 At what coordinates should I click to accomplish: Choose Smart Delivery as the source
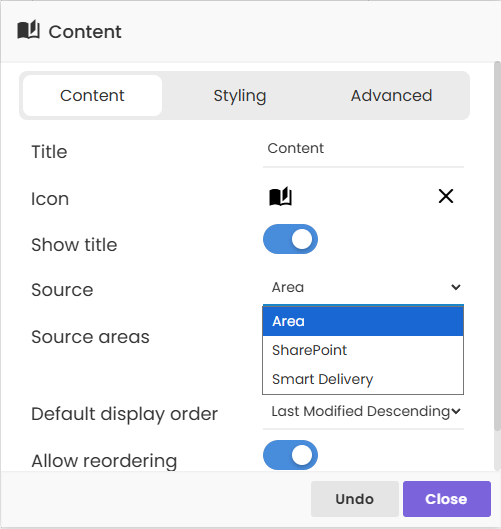(363, 379)
